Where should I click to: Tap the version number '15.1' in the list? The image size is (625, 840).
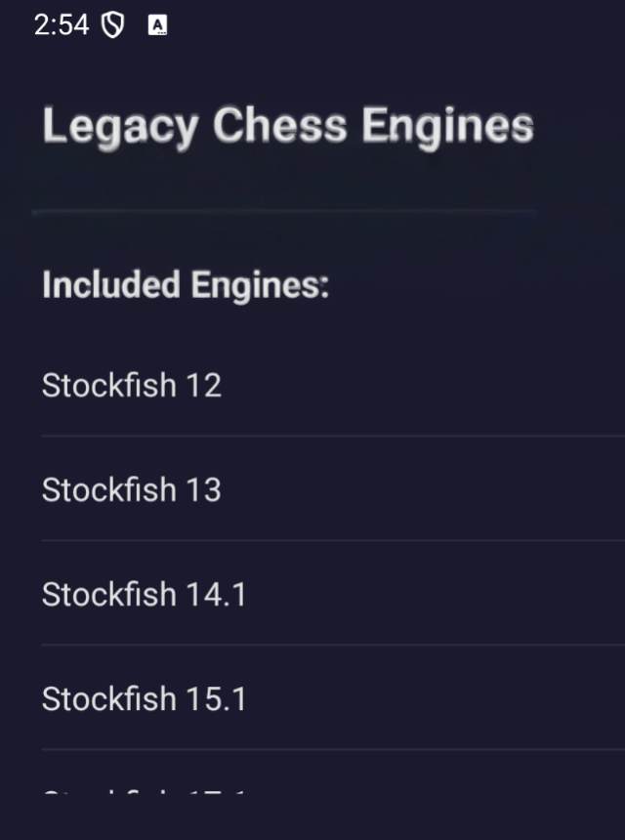coord(216,698)
